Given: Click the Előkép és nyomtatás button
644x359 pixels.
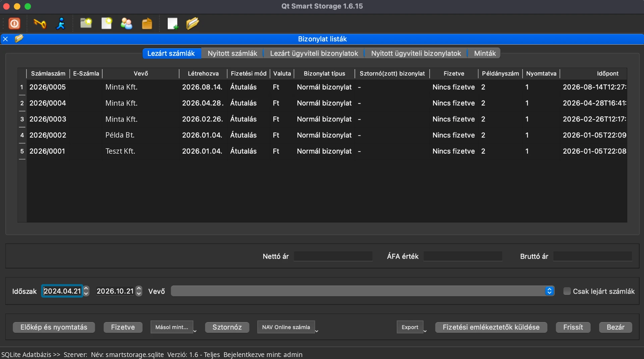Looking at the screenshot, I should pos(54,327).
